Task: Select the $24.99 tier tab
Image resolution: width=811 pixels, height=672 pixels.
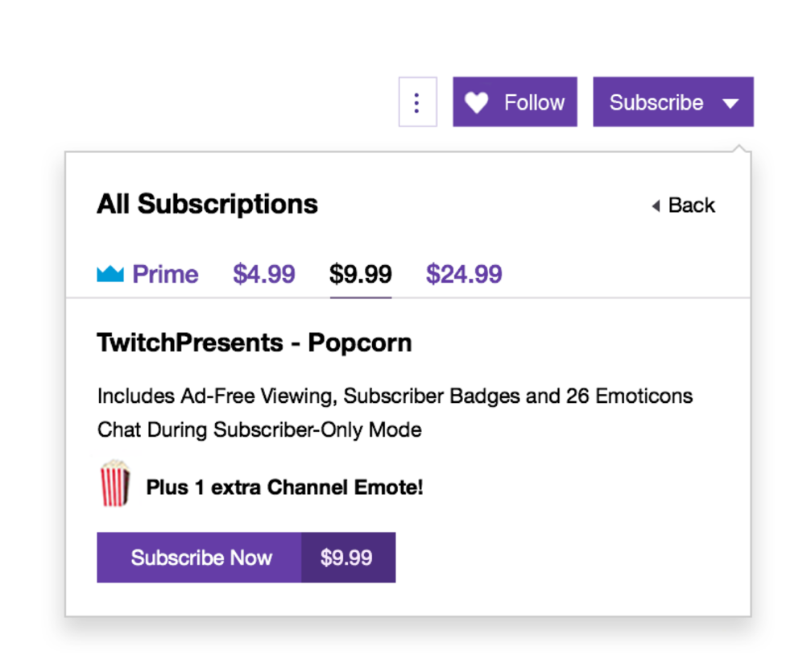Action: click(464, 274)
